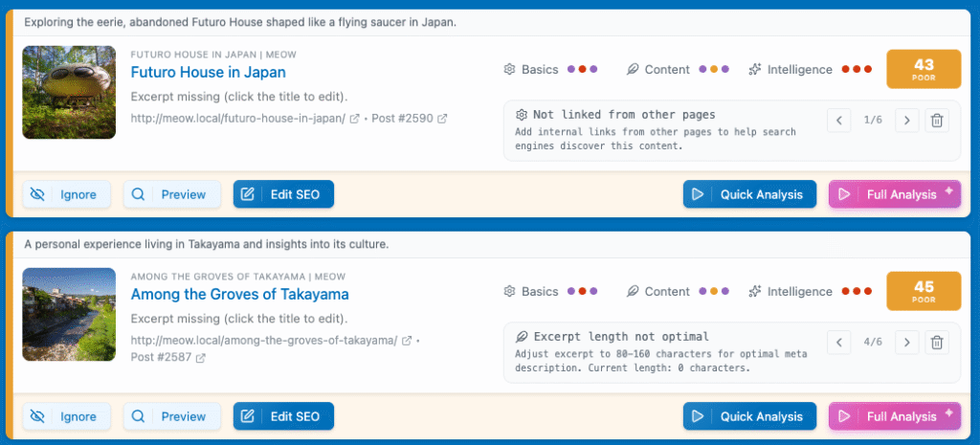Click the Futuro House thumbnail image
Viewport: 980px width, 445px height.
(69, 92)
